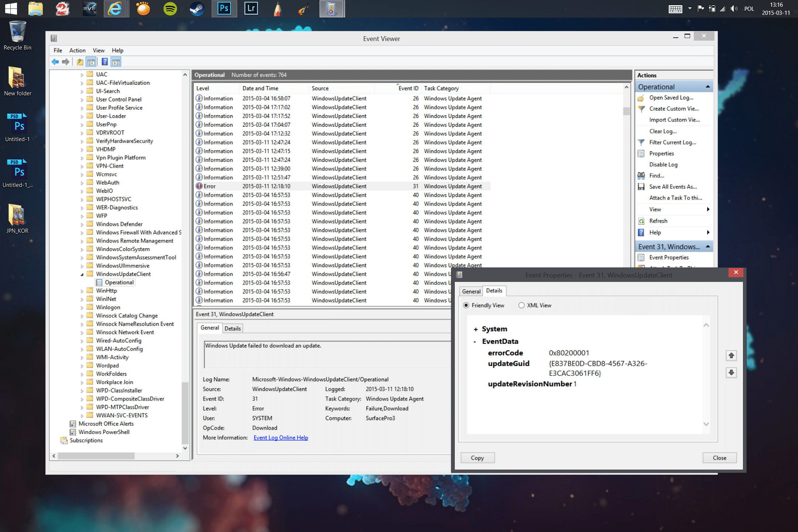Viewport: 798px width, 532px height.
Task: Switch to General tab in Event Properties dialog
Action: [471, 291]
